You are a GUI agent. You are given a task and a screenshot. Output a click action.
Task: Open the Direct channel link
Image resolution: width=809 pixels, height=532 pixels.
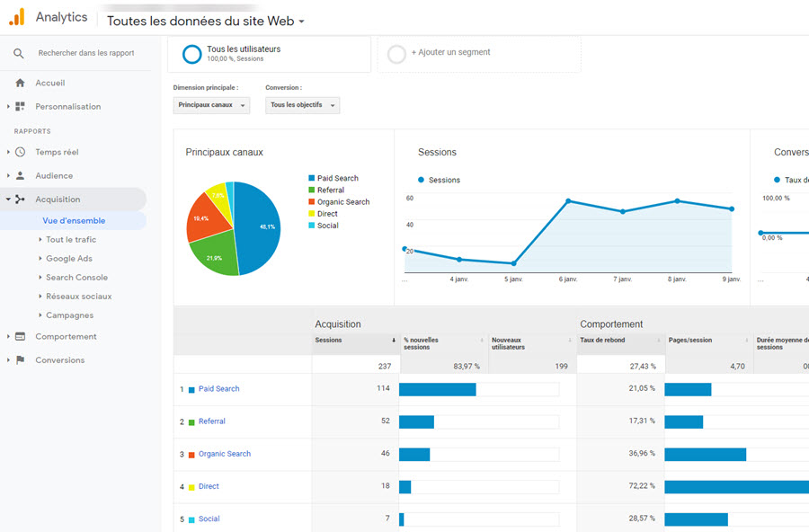209,486
